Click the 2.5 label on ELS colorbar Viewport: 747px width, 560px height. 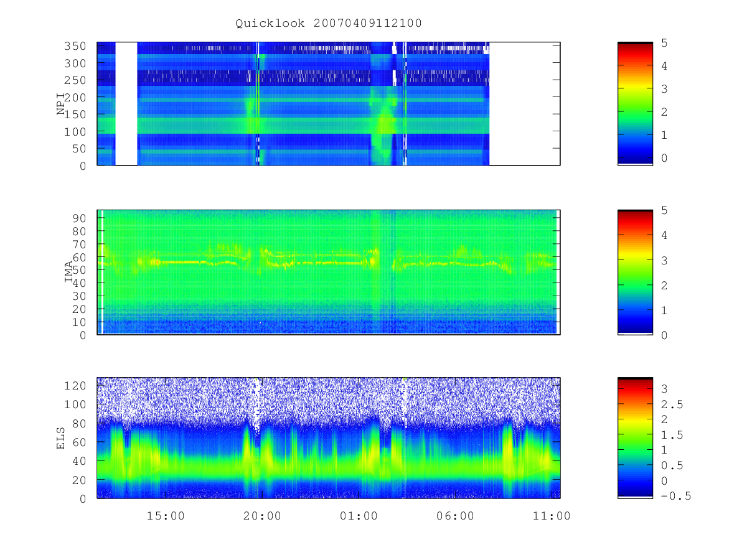[x=671, y=404]
